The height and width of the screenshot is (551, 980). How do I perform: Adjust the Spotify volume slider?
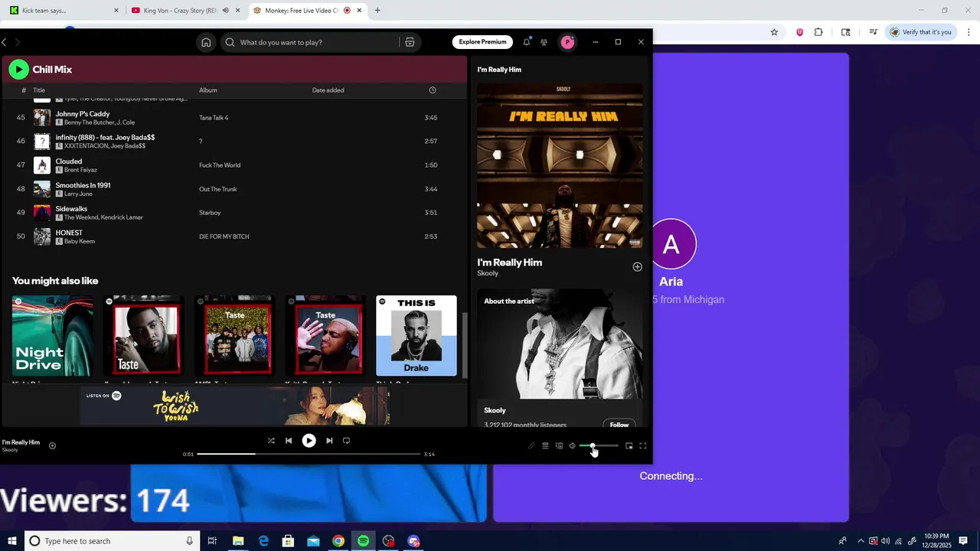(599, 445)
